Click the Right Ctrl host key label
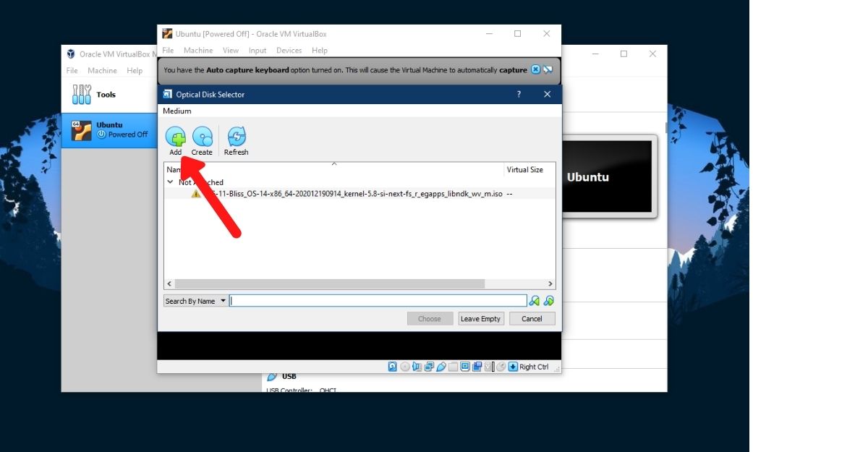The height and width of the screenshot is (452, 868). tap(535, 367)
